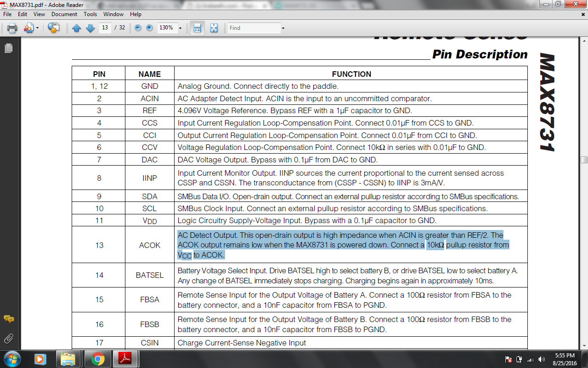The height and width of the screenshot is (368, 588).
Task: Open the Comments panel icon
Action: (8, 319)
